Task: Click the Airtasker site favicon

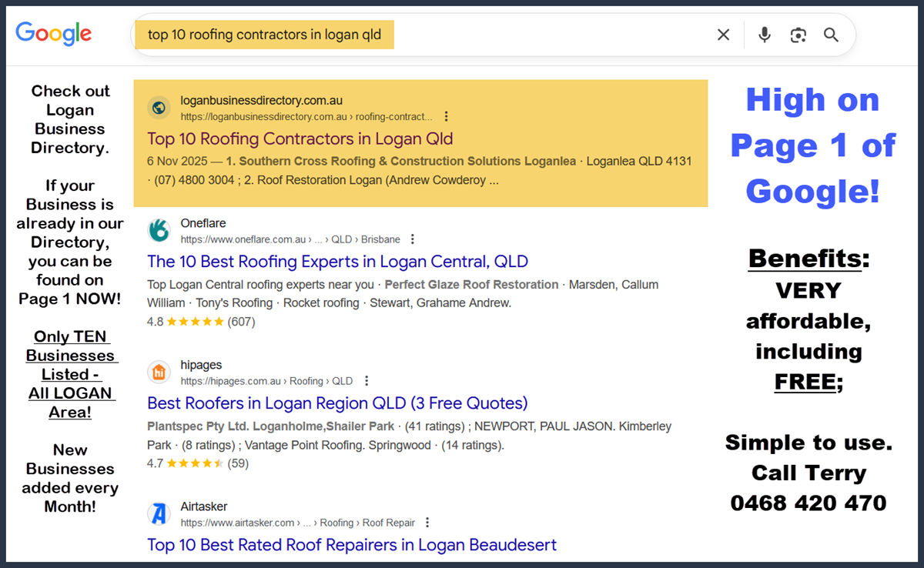Action: click(159, 514)
